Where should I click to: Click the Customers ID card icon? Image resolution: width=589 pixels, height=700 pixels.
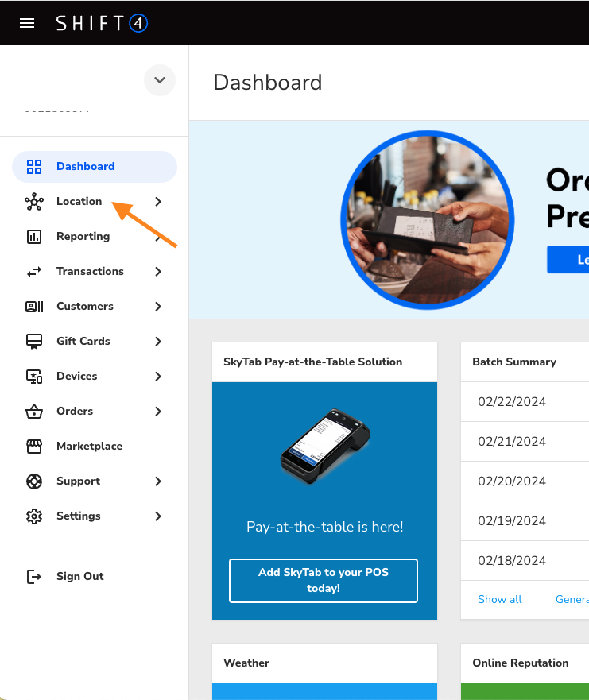tap(34, 306)
